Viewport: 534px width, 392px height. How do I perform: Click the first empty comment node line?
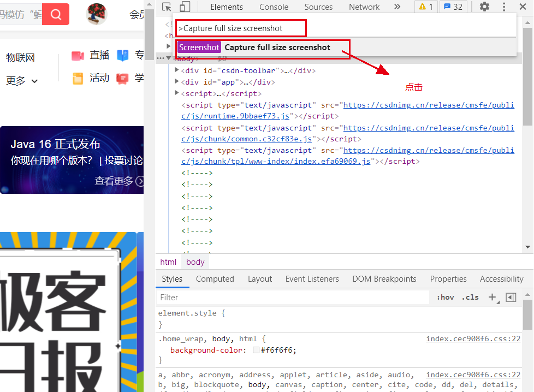pos(197,173)
